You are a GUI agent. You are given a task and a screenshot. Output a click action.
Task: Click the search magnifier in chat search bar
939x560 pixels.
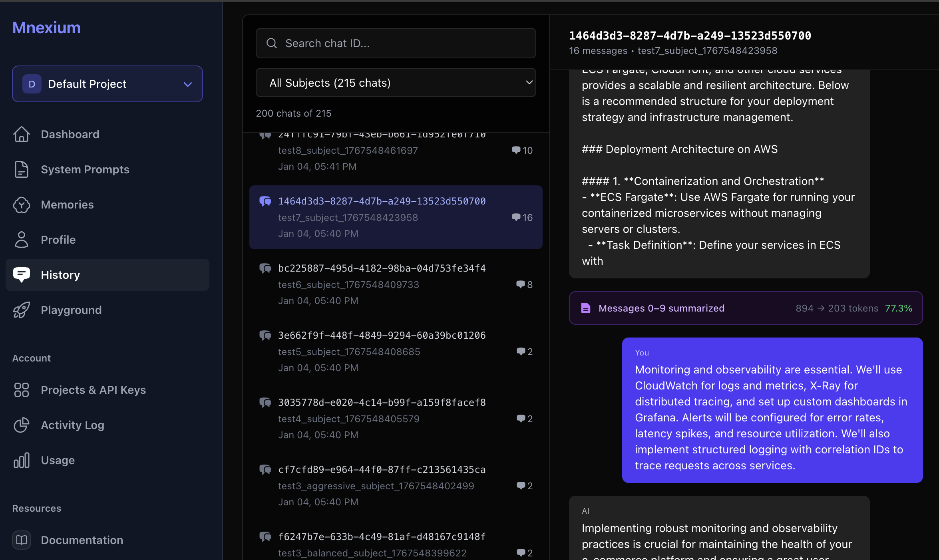[x=272, y=43]
